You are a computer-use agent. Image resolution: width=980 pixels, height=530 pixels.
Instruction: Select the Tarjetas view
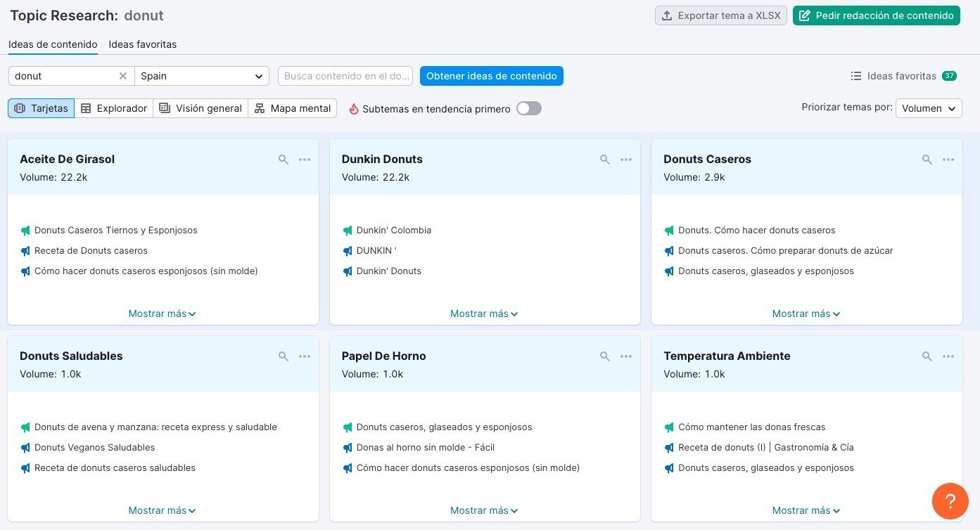click(x=41, y=108)
